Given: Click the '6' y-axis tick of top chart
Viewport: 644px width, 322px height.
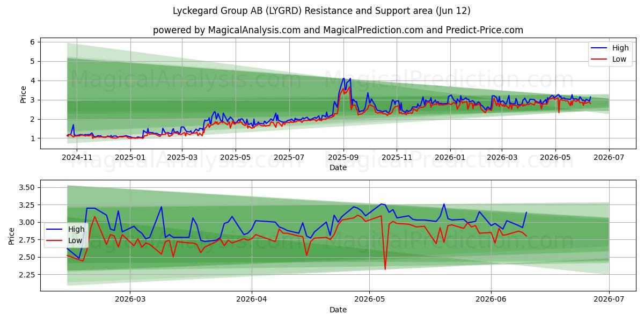Looking at the screenshot, I should point(33,42).
